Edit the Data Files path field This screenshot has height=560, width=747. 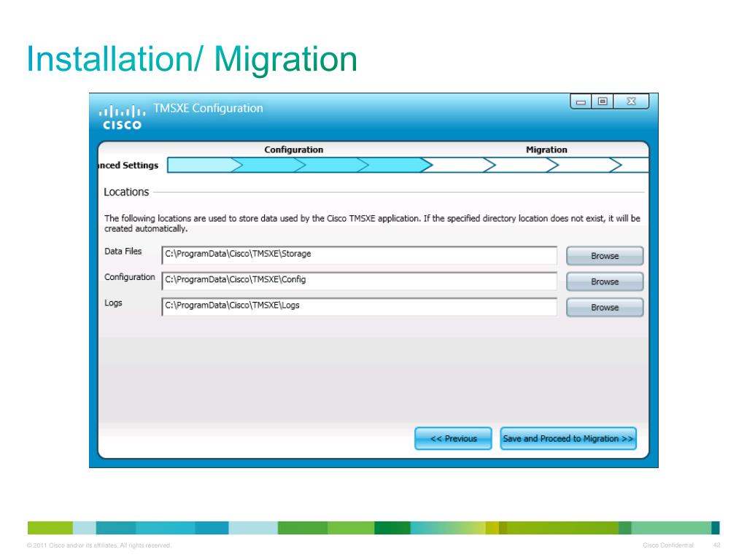tap(359, 255)
